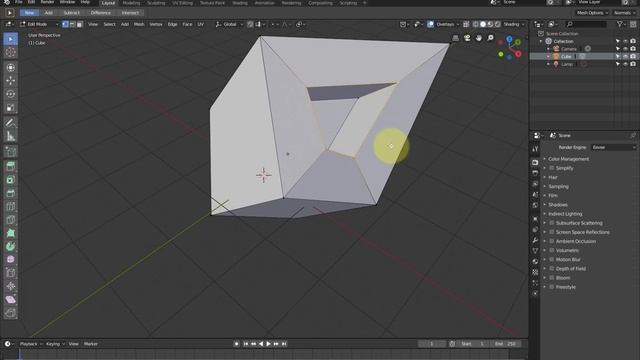Image resolution: width=640 pixels, height=360 pixels.
Task: Expand the Shadows panel
Action: coord(558,204)
